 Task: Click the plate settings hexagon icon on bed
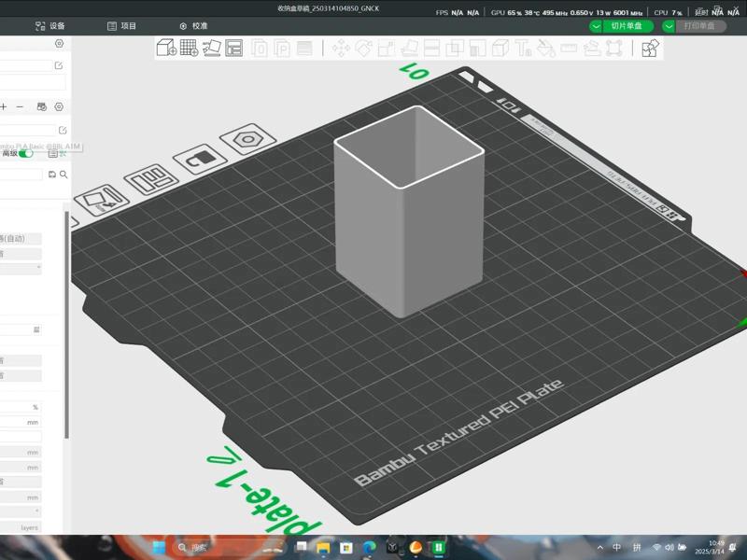tap(247, 140)
